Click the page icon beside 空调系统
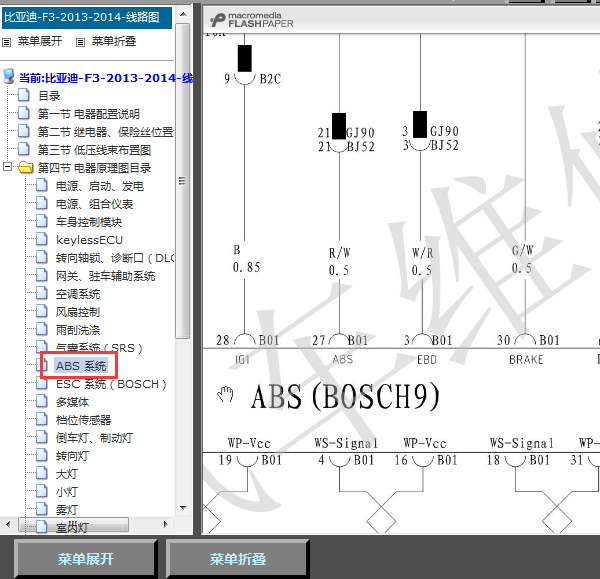Screen dimensions: 600x579 point(42,293)
